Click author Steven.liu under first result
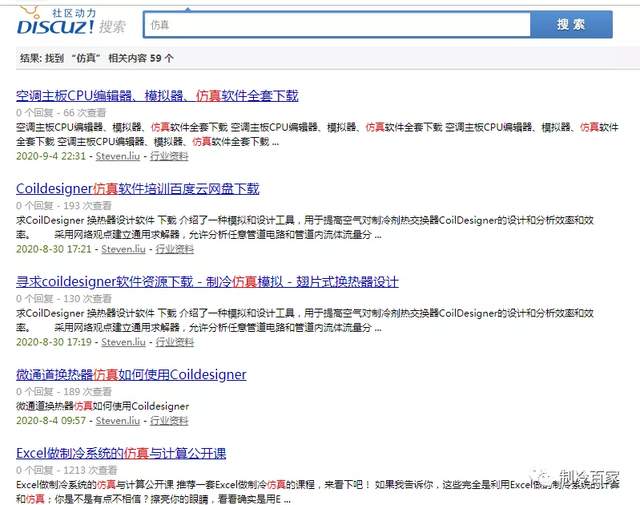The height and width of the screenshot is (505, 640). pyautogui.click(x=118, y=156)
